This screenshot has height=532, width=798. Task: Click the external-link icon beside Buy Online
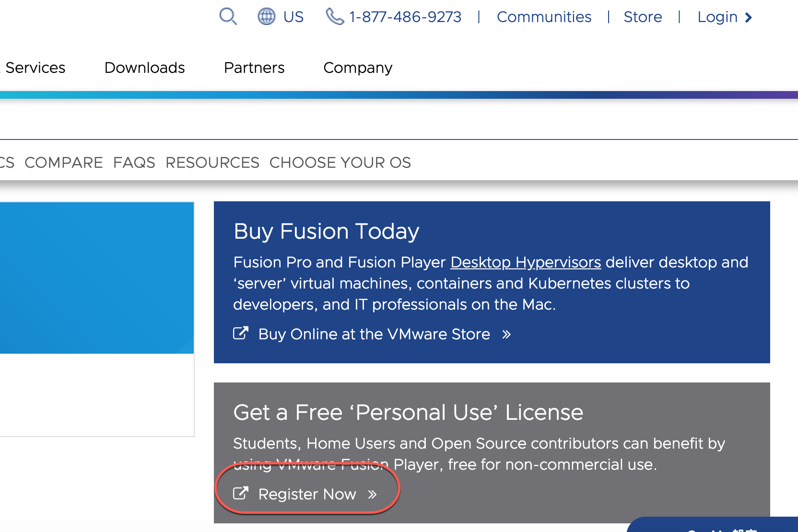241,333
